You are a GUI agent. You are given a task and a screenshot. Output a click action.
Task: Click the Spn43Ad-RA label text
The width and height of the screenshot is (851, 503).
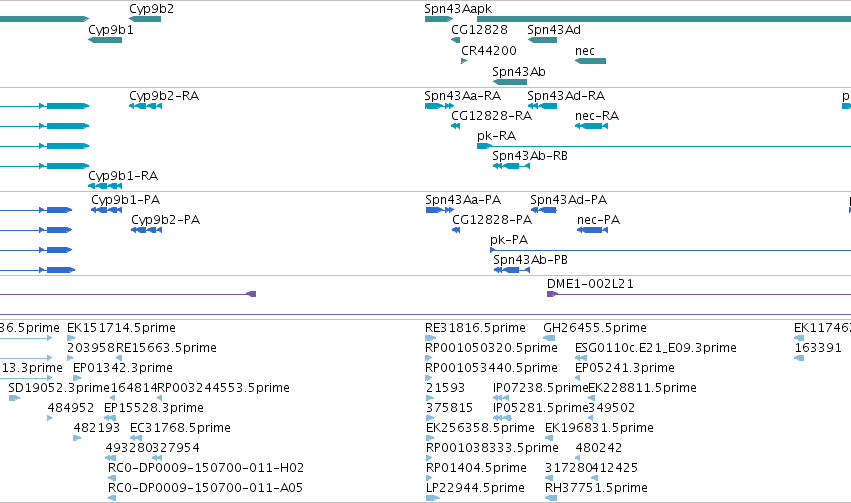pos(566,96)
